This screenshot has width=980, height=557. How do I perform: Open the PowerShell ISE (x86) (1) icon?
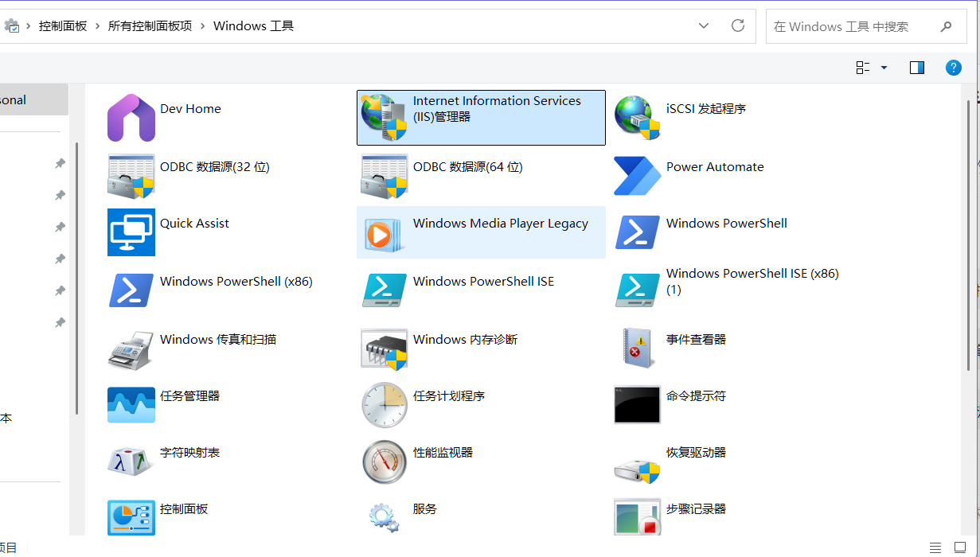pyautogui.click(x=638, y=290)
